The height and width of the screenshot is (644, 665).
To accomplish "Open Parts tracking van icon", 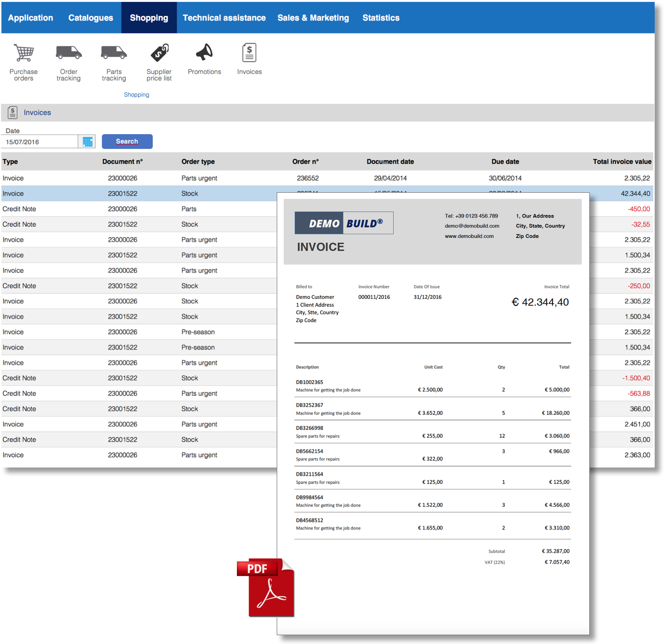I will click(x=114, y=52).
